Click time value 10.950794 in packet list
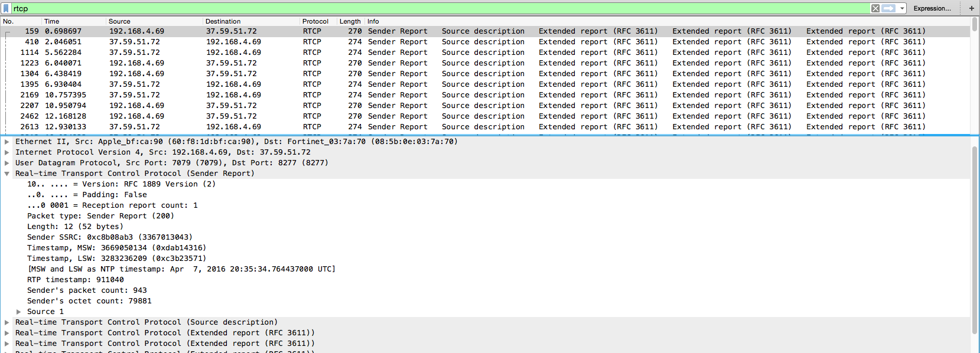The height and width of the screenshot is (353, 980). pyautogui.click(x=66, y=106)
